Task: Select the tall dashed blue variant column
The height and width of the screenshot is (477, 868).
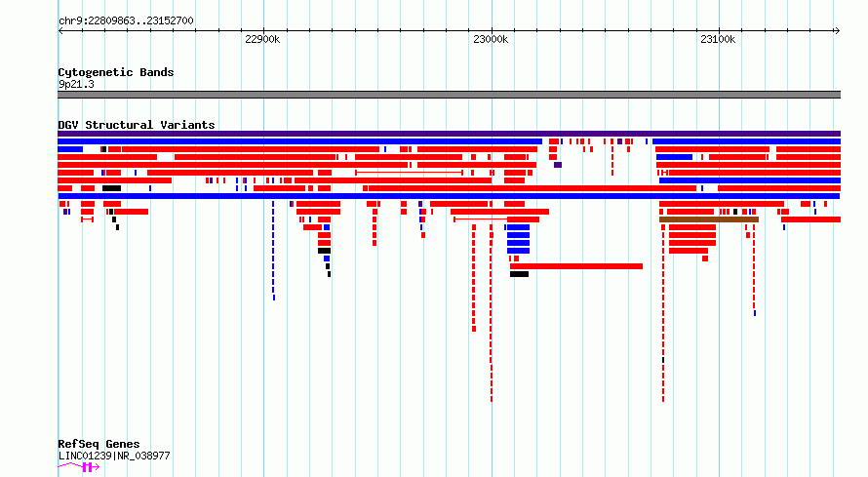Action: (273, 252)
